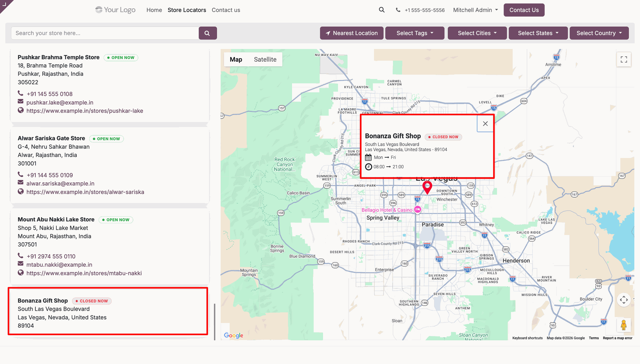
Task: Open the Mitchell Admin user menu
Action: [x=475, y=10]
